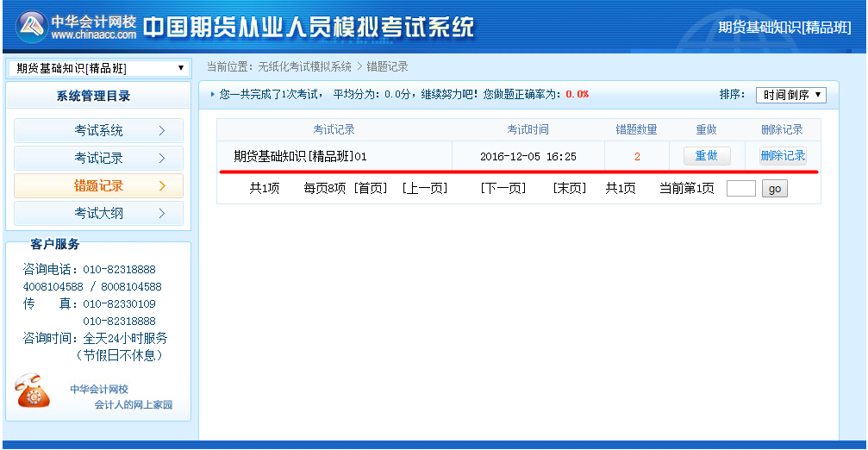Screen dimensions: 868x450
Task: Open 考试系统 in the sidebar menu
Action: [98, 131]
